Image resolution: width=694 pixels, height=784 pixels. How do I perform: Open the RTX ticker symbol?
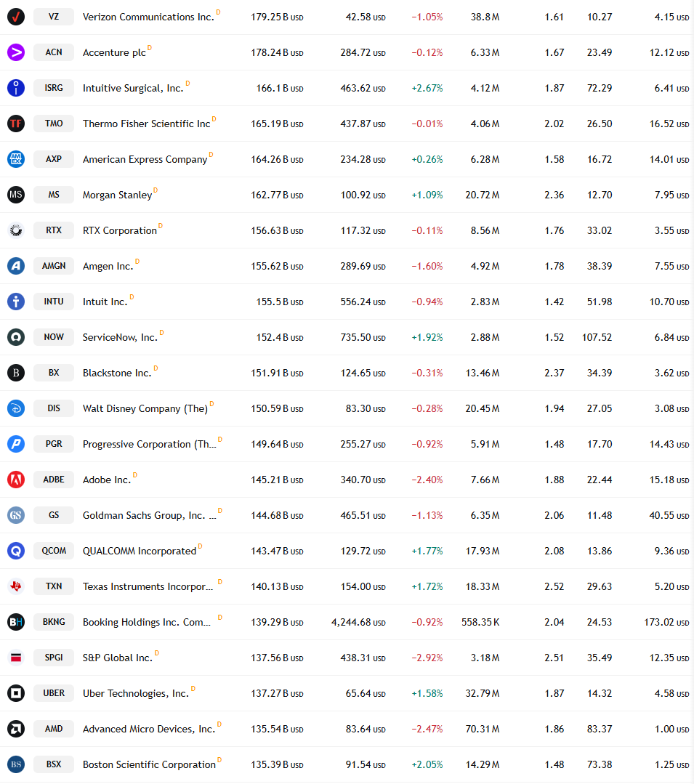54,230
